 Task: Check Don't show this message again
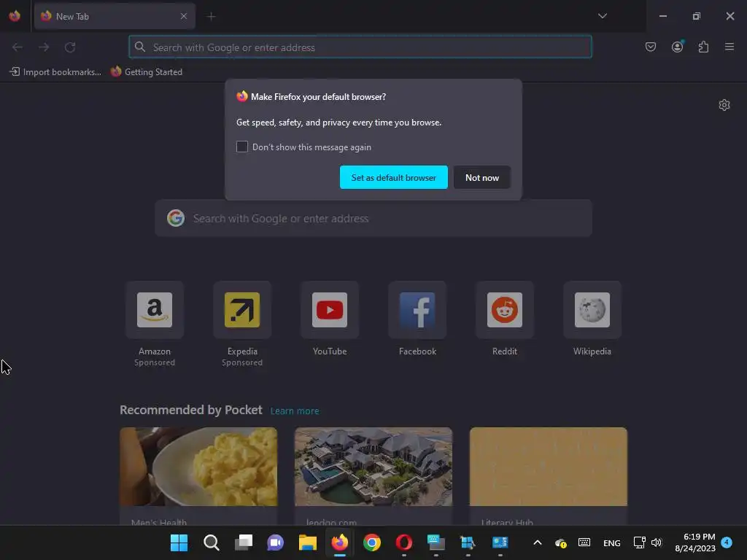(242, 147)
